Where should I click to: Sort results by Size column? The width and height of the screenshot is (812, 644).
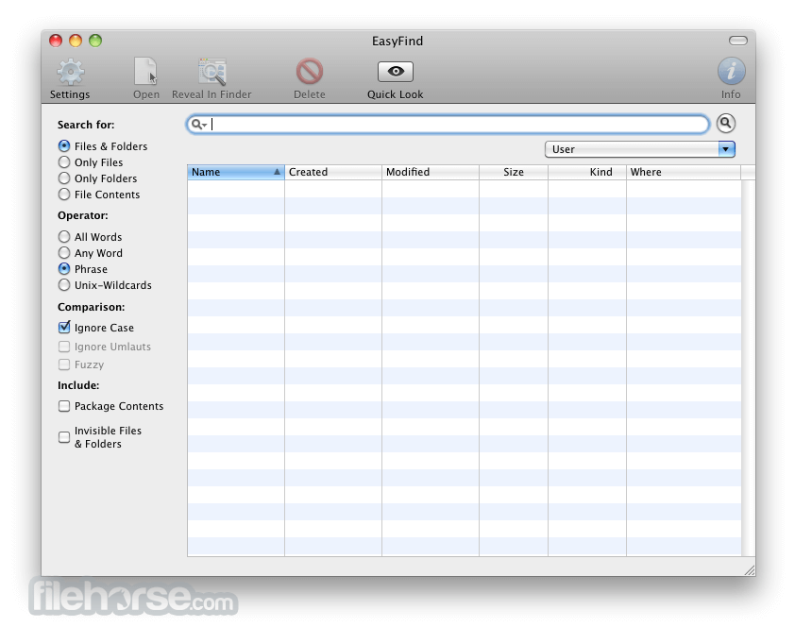pyautogui.click(x=514, y=172)
